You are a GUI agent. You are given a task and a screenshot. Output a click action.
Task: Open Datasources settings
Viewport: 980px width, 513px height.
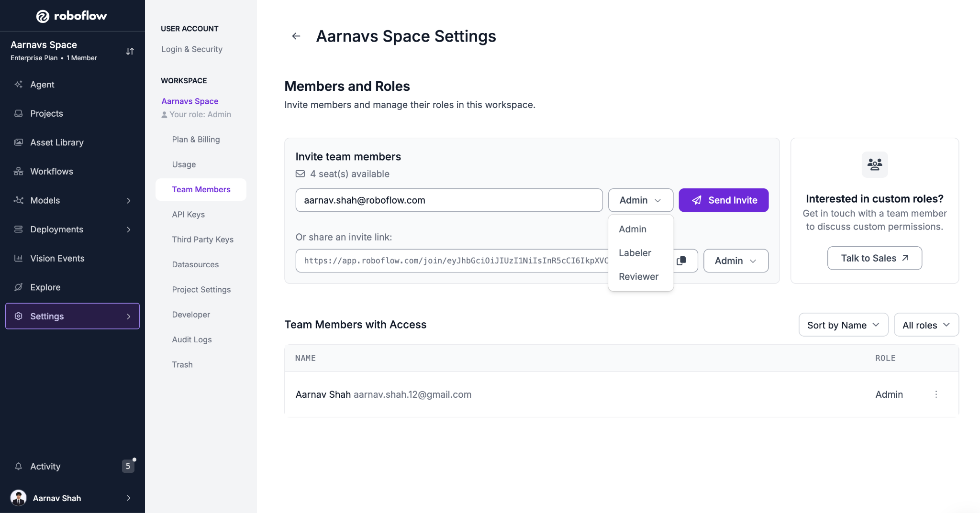tap(195, 264)
